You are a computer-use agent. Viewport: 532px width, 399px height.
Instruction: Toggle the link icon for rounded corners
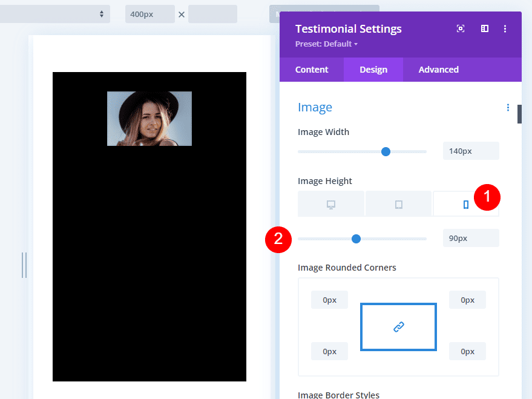pos(398,327)
